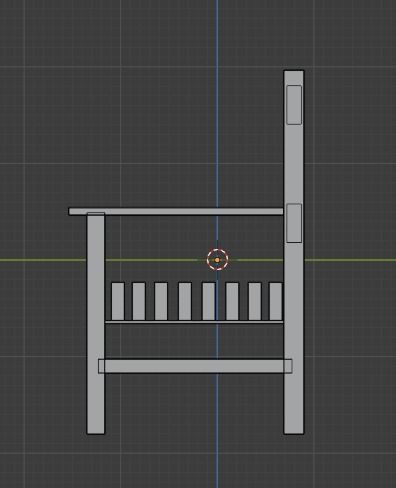The image size is (396, 488).
Task: Select the slat closest to the front leg
Action: 118,301
